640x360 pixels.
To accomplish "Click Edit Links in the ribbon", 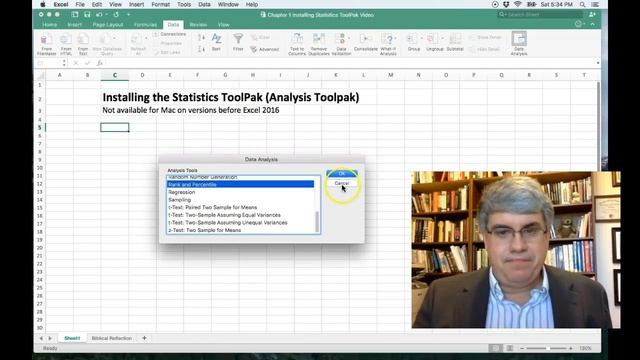I will click(167, 52).
